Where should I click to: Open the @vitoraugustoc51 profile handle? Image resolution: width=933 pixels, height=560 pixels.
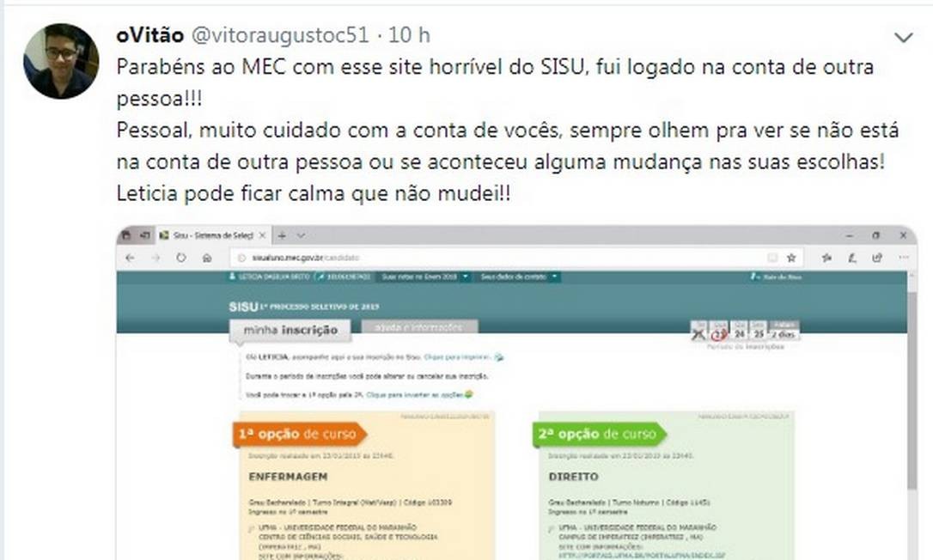pos(280,35)
